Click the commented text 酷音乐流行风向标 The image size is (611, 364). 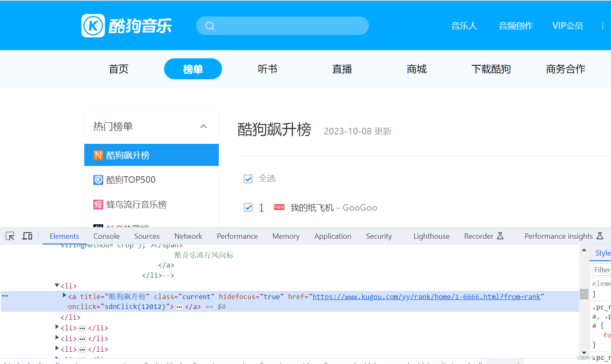(204, 255)
